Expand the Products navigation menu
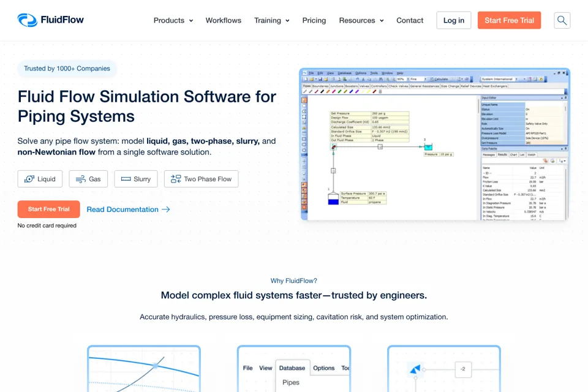The width and height of the screenshot is (588, 392). point(173,20)
